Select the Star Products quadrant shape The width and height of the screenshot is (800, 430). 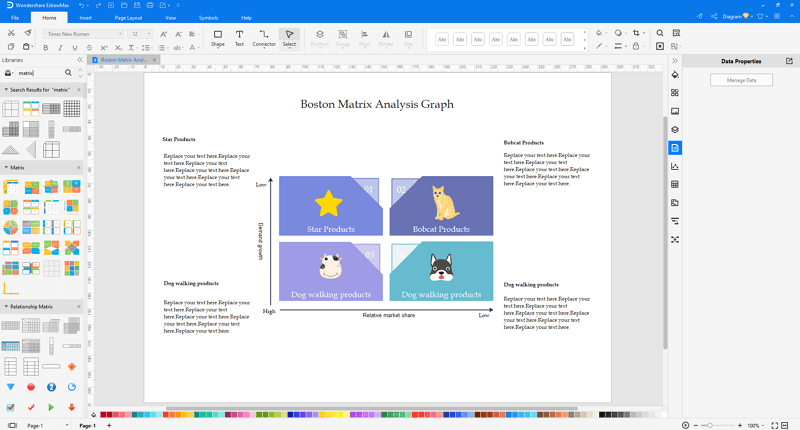(x=331, y=206)
